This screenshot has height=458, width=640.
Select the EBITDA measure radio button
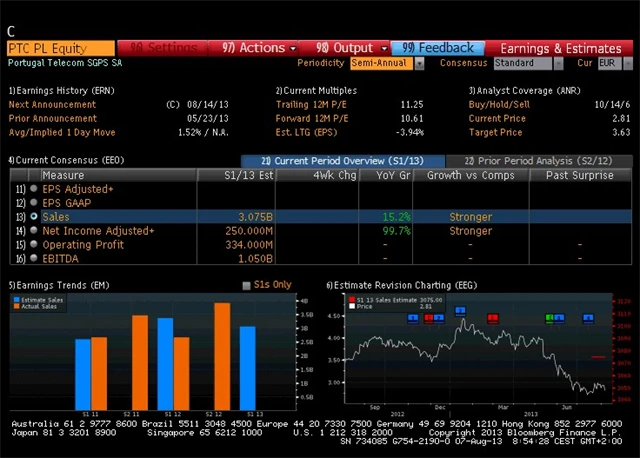click(34, 258)
